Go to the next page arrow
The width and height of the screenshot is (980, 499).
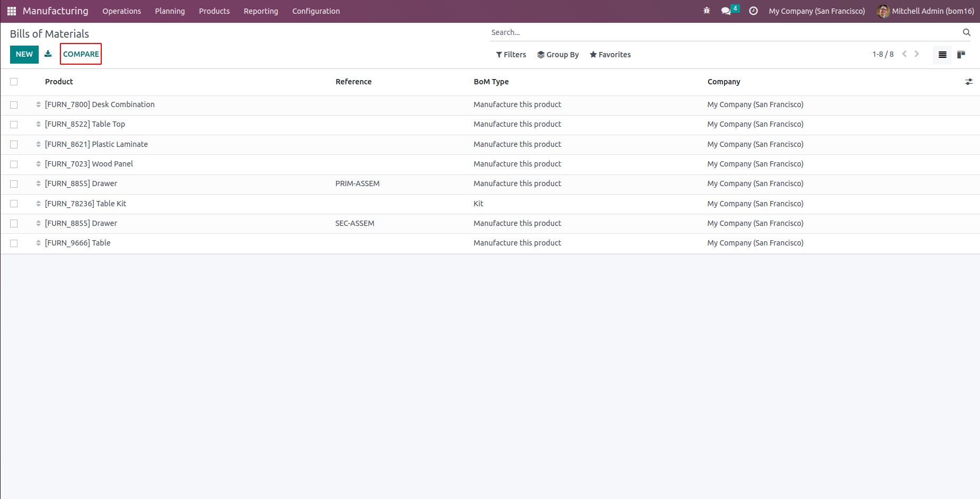(916, 54)
